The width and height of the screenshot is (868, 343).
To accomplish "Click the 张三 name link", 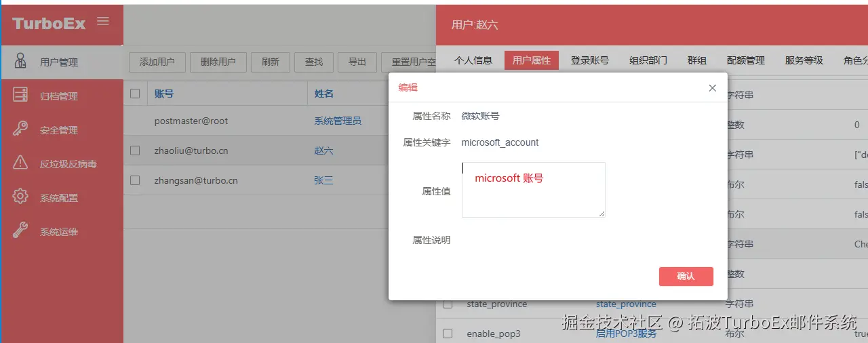I will pyautogui.click(x=323, y=180).
